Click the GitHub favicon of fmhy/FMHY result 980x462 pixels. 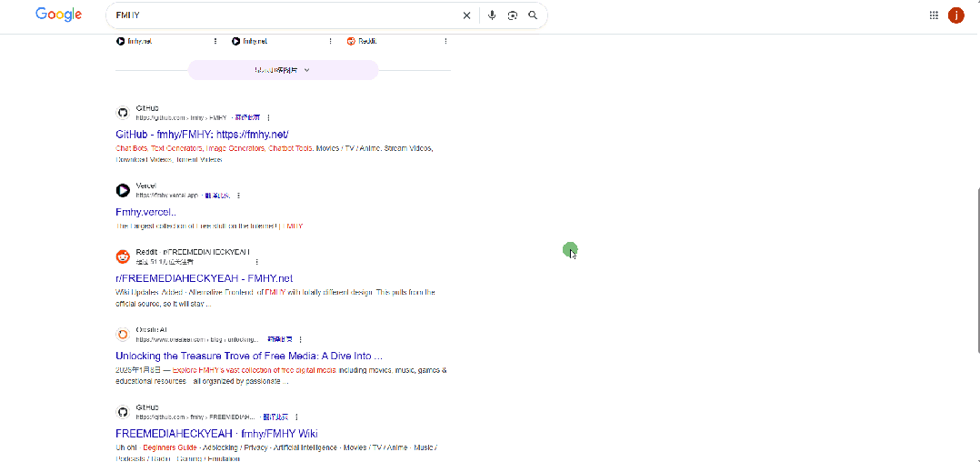point(123,113)
